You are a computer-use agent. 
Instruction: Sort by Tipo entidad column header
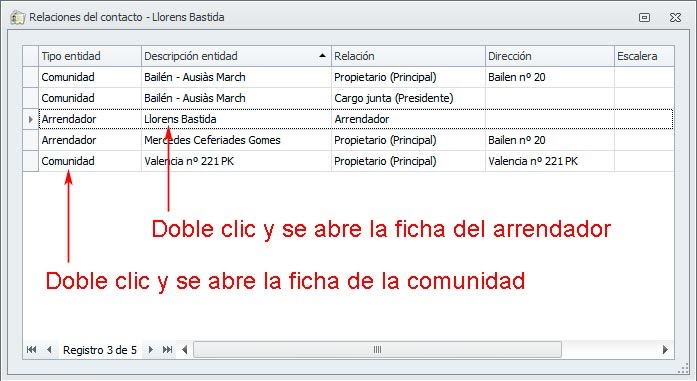[90, 56]
